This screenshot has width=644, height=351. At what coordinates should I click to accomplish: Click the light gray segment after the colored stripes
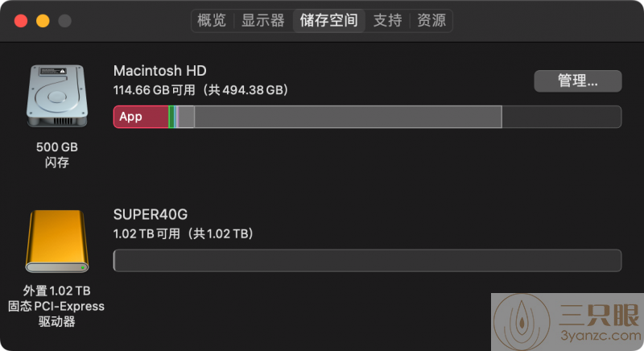coord(186,117)
